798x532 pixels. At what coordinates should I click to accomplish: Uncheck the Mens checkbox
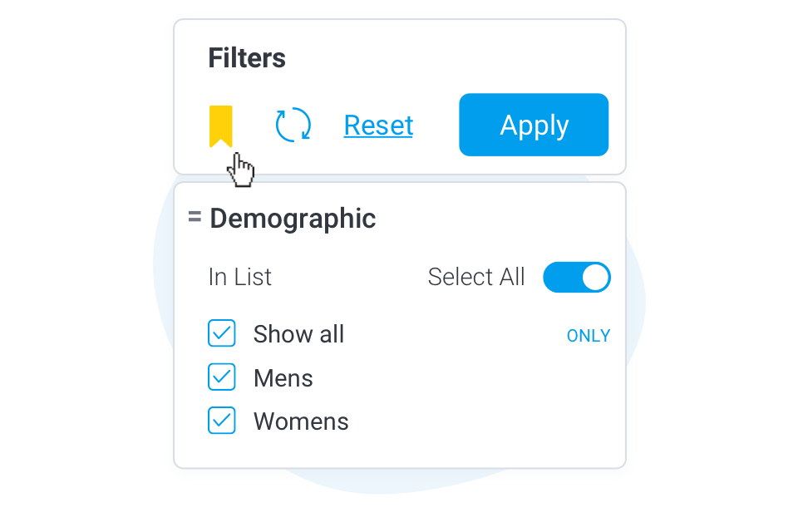(222, 377)
